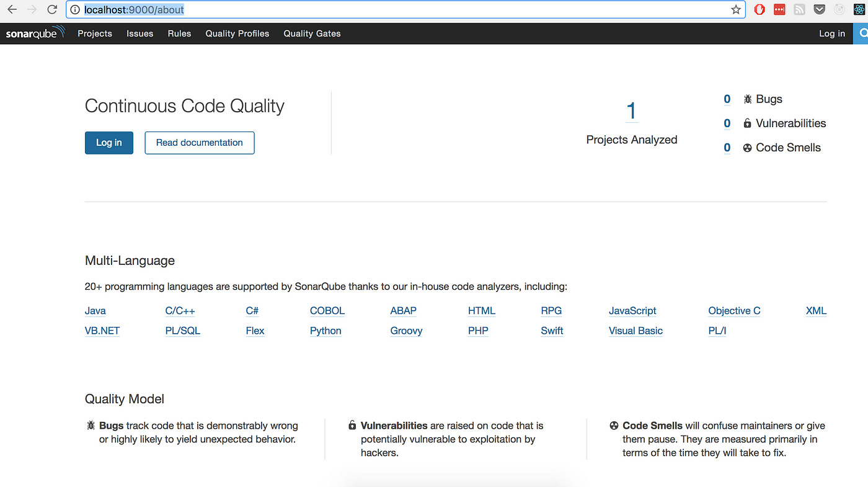Open the C/C++ language link

tap(180, 311)
